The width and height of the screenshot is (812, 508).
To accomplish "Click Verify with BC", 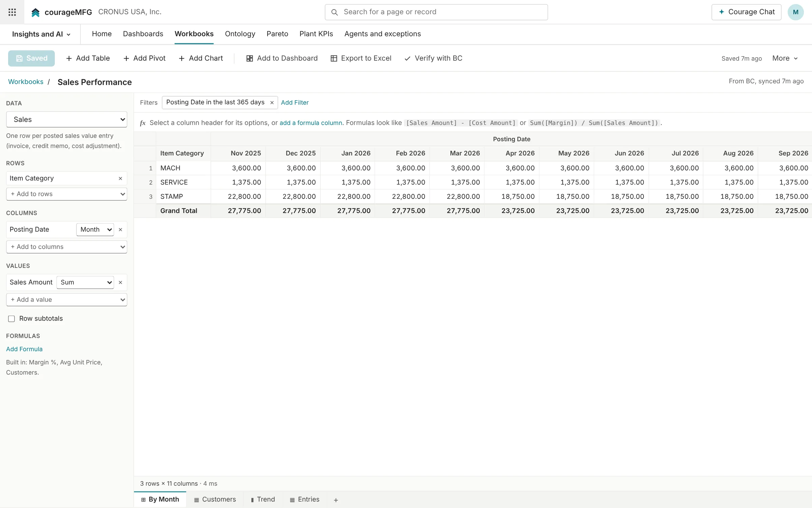I will 433,58.
